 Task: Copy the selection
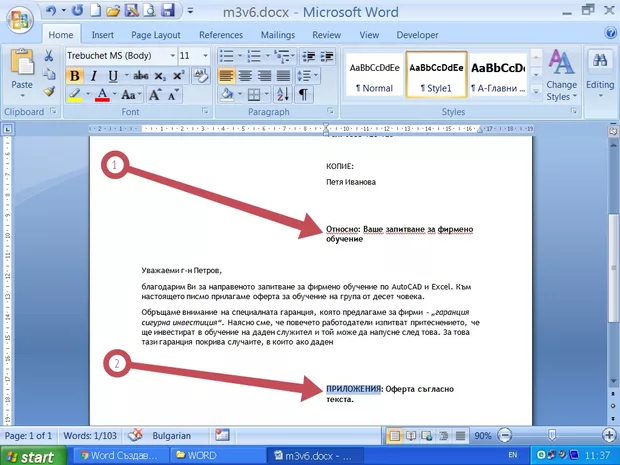[x=49, y=74]
